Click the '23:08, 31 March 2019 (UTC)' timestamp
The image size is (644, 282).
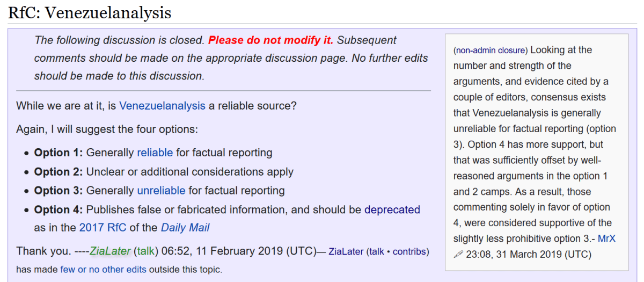pyautogui.click(x=529, y=255)
